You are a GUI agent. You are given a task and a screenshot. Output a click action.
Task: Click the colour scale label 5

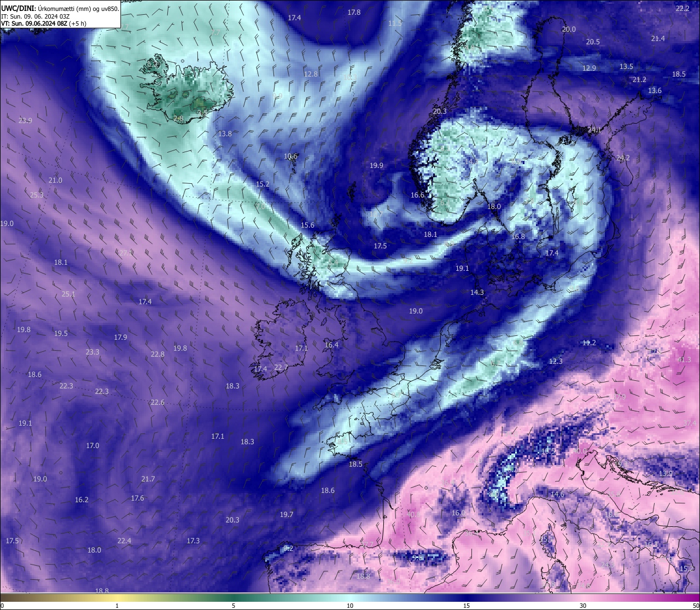coord(234,606)
